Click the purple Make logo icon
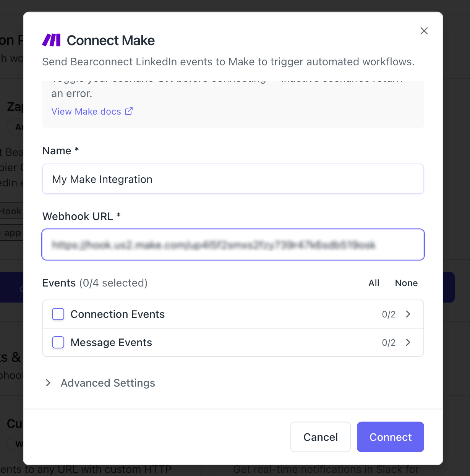This screenshot has width=470, height=476. point(51,40)
